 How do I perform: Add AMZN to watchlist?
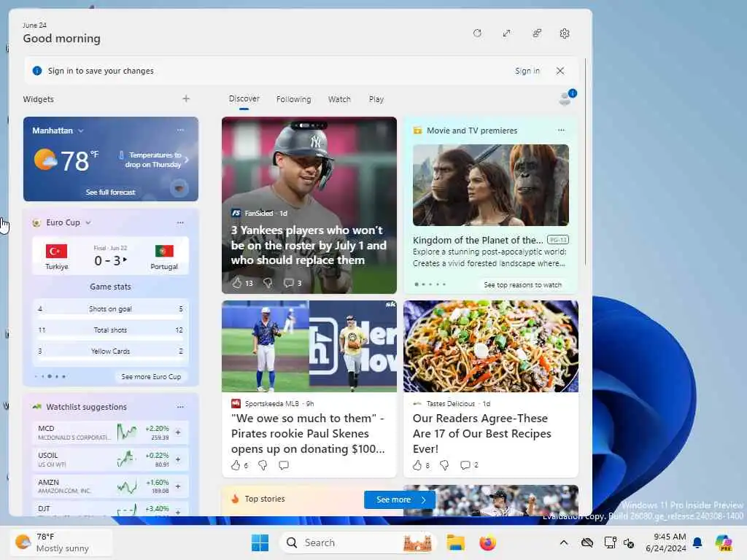(x=178, y=486)
